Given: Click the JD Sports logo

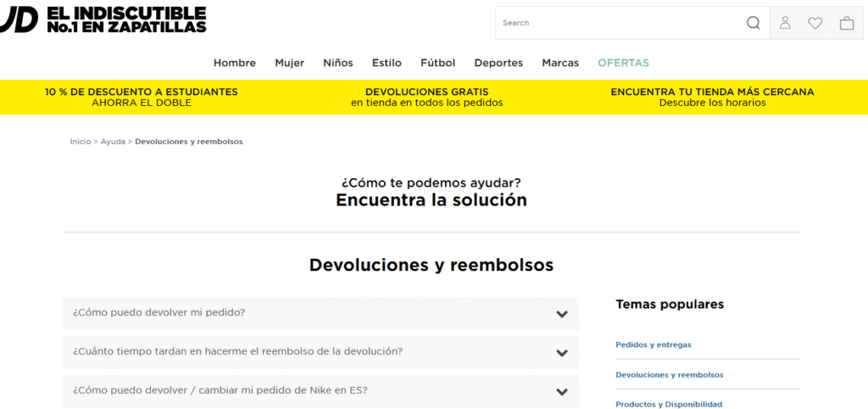Looking at the screenshot, I should point(19,20).
